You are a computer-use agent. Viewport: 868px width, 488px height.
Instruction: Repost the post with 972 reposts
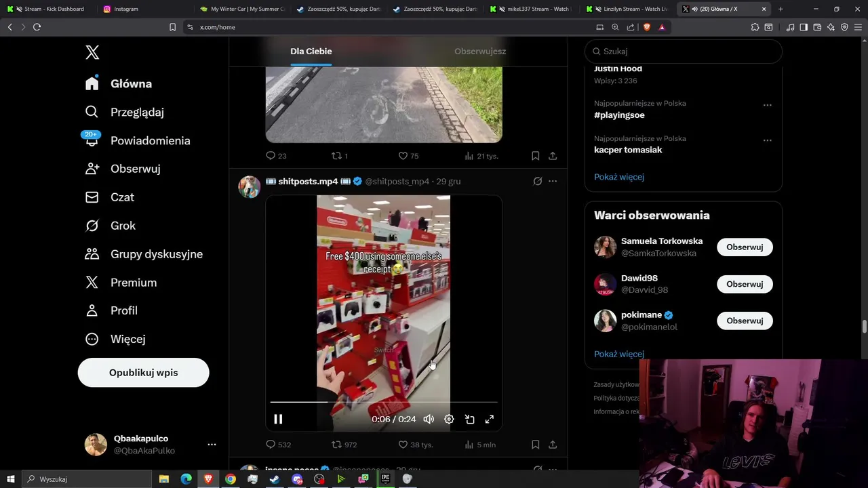(344, 445)
